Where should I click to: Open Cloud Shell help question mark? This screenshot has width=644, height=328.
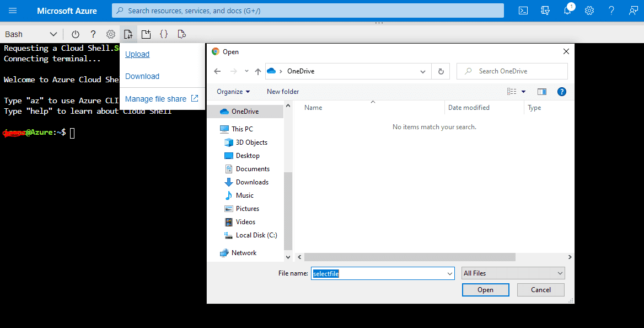93,34
